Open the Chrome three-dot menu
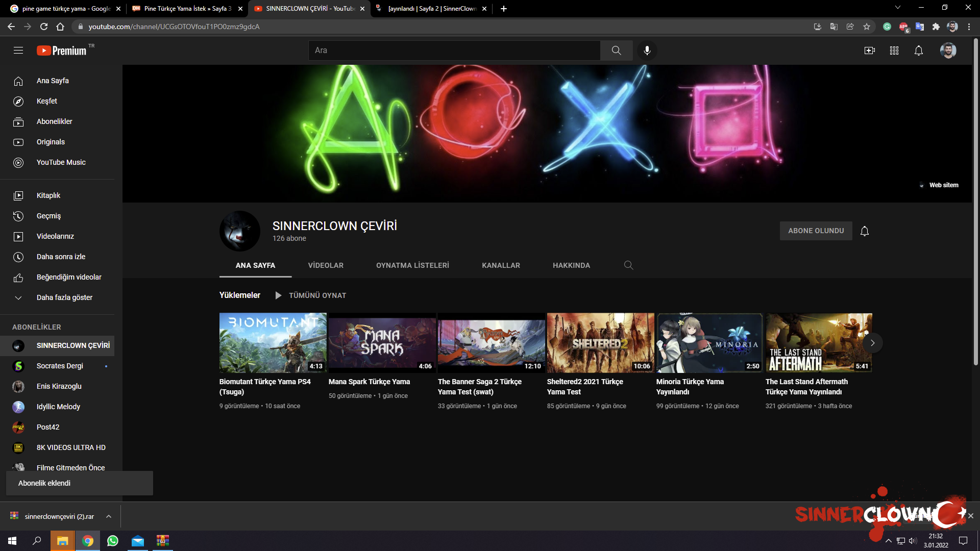The height and width of the screenshot is (551, 980). point(969,27)
